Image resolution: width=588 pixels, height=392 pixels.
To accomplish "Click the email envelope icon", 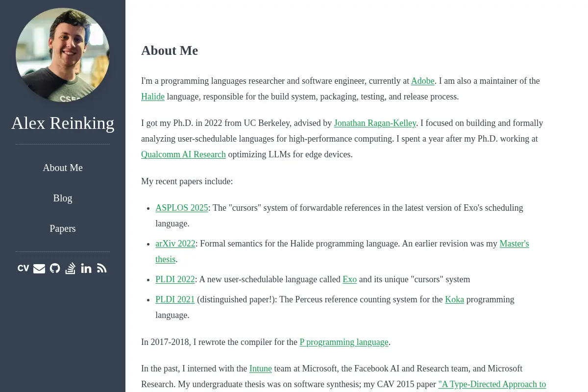I will 39,269.
